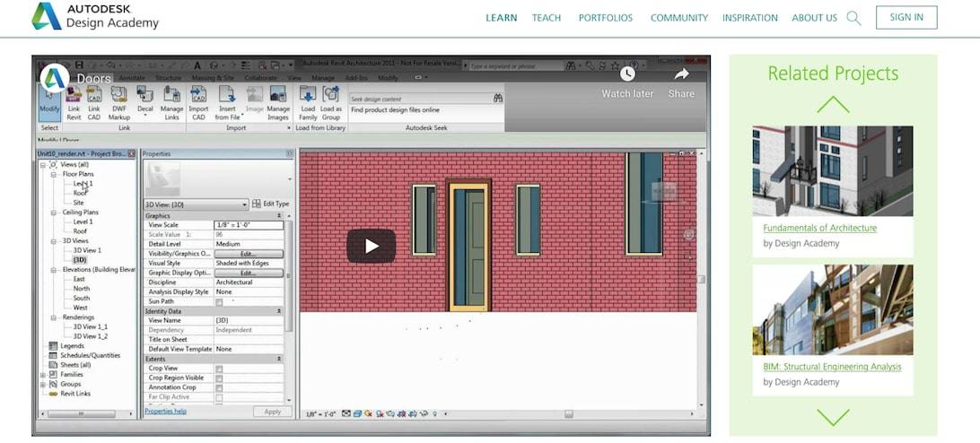This screenshot has width=980, height=443.
Task: Click the Schedules/Quantities icon in browser
Action: click(x=53, y=355)
